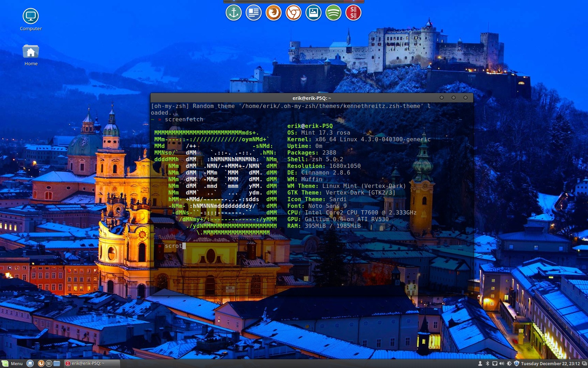
Task: Click the 'CPU: Intel Core2 CPU T7600' line
Action: tap(352, 213)
